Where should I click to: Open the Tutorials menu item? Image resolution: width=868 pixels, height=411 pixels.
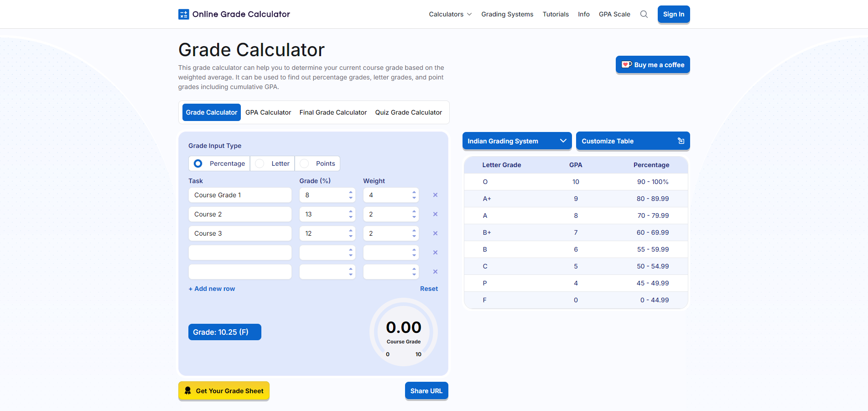tap(556, 14)
